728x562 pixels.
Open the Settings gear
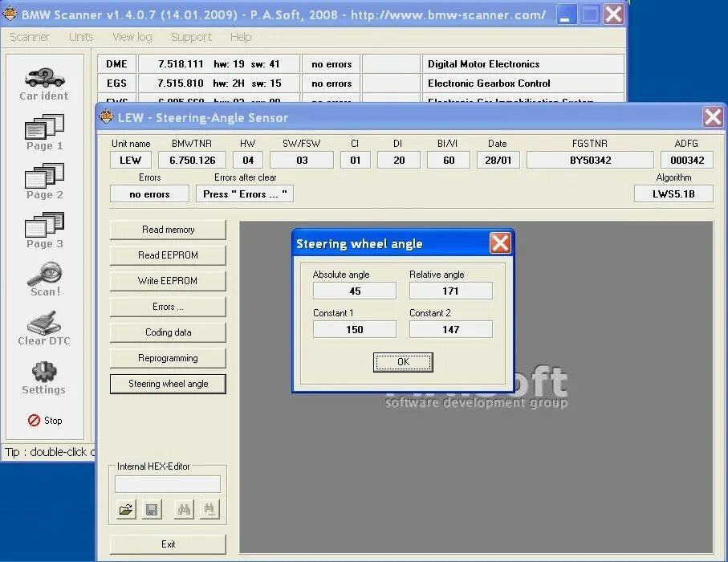(45, 378)
